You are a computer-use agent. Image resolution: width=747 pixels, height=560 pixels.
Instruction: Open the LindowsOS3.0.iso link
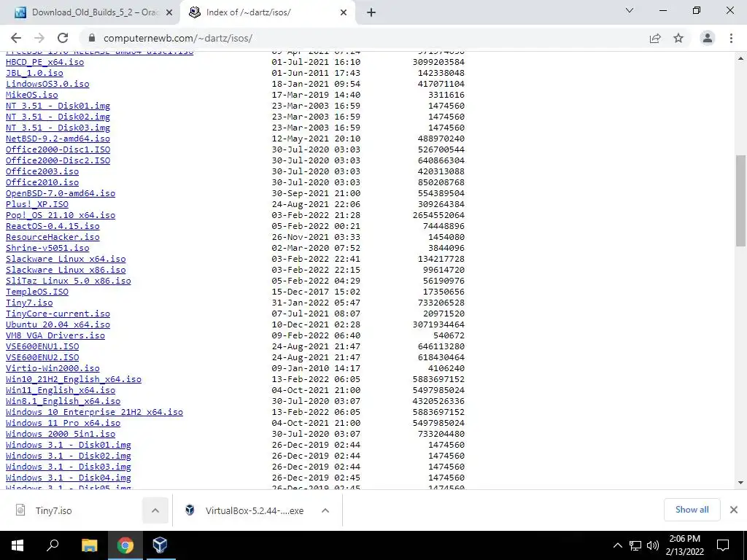[x=47, y=84]
